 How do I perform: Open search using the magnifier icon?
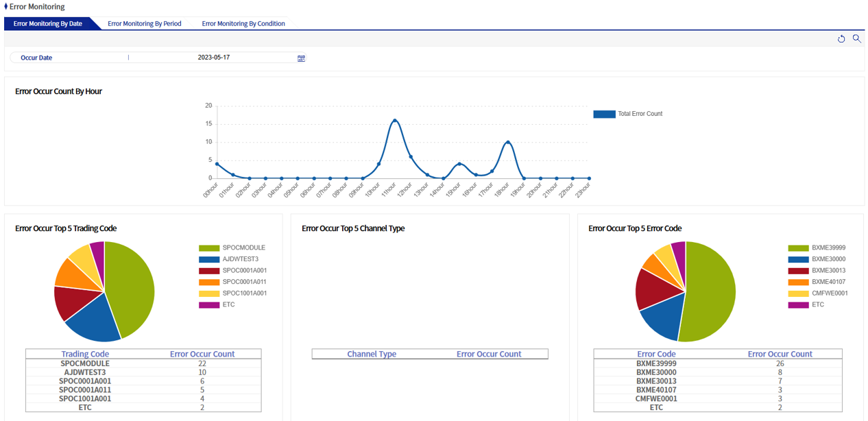(856, 39)
